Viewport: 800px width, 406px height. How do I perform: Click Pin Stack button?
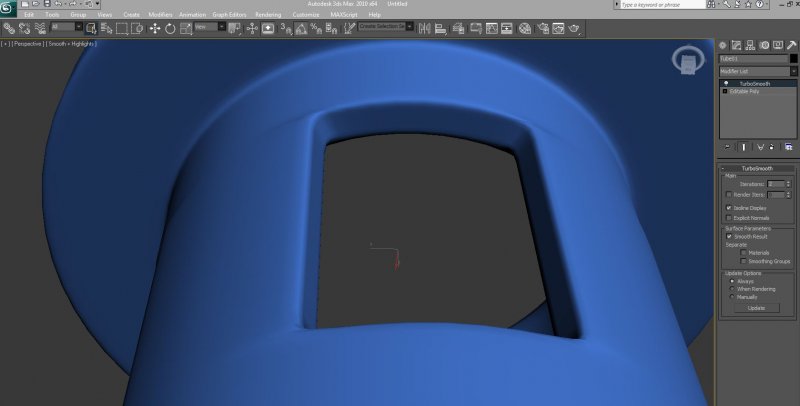(x=728, y=147)
